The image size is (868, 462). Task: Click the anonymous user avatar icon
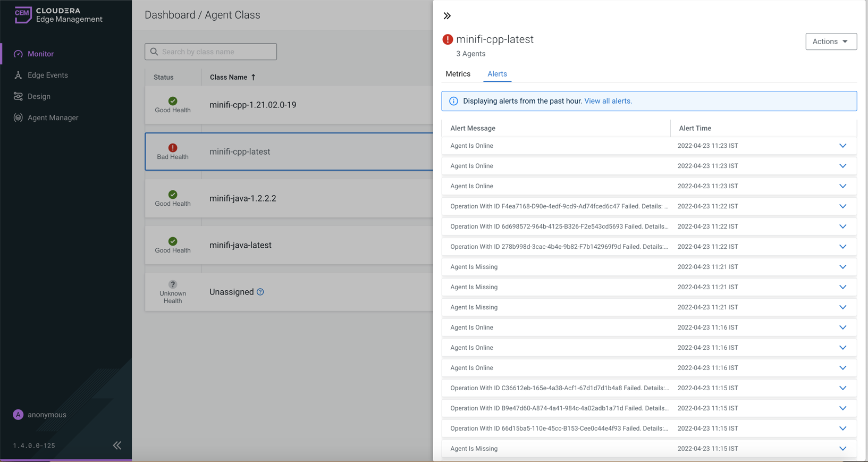(18, 415)
